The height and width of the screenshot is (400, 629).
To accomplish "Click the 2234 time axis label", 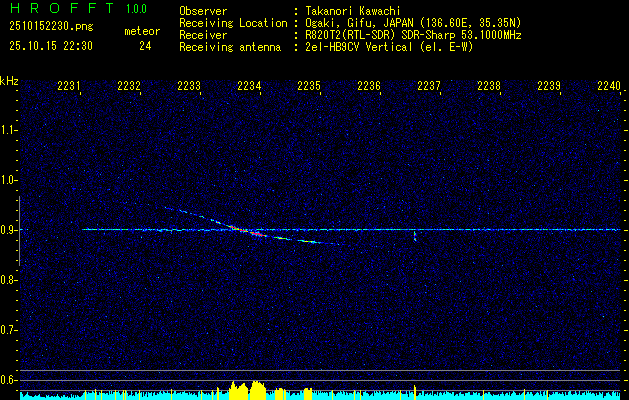I will click(x=249, y=85).
